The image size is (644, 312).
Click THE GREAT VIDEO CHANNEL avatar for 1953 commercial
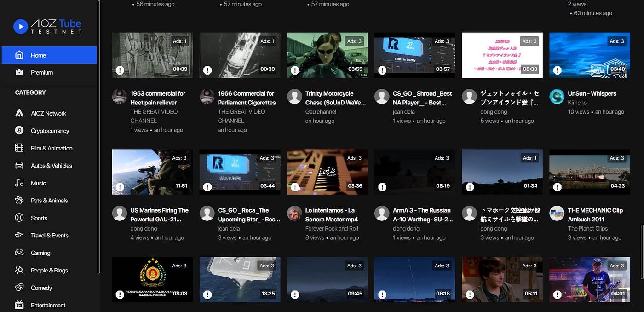[120, 97]
